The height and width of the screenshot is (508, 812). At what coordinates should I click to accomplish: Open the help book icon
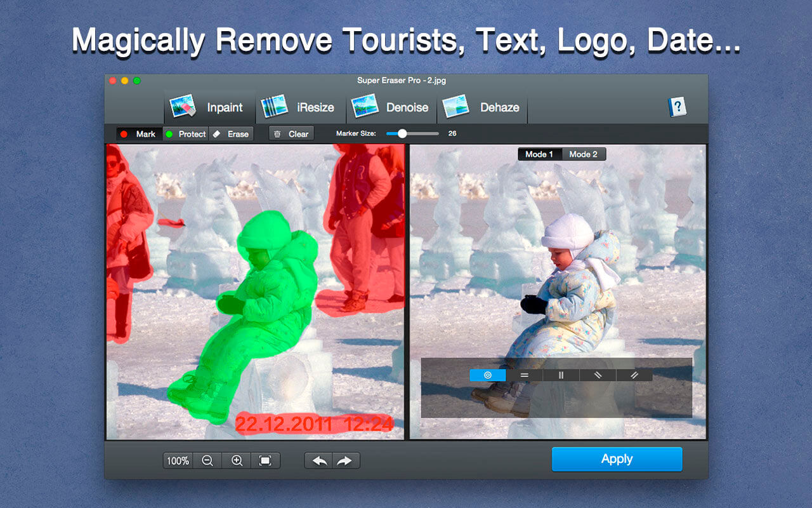pyautogui.click(x=678, y=107)
